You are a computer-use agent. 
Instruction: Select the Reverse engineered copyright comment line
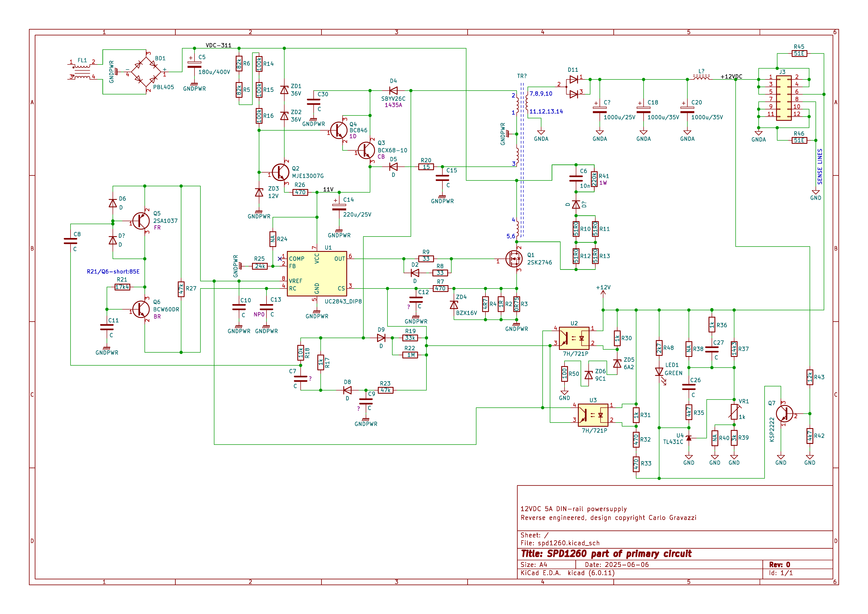608,518
